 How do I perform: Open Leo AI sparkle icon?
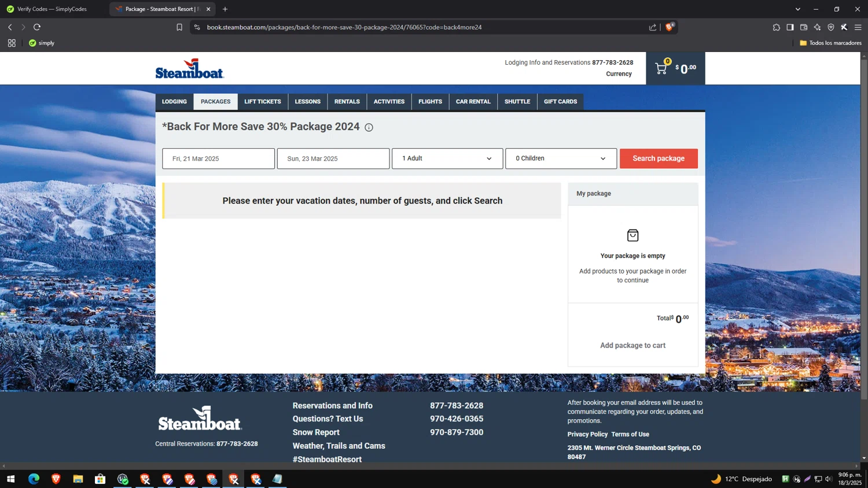point(817,27)
